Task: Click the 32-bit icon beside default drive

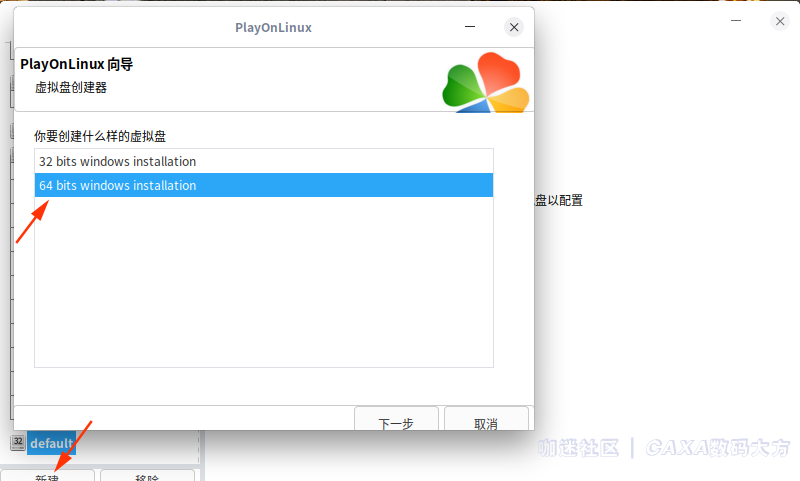Action: (x=18, y=442)
